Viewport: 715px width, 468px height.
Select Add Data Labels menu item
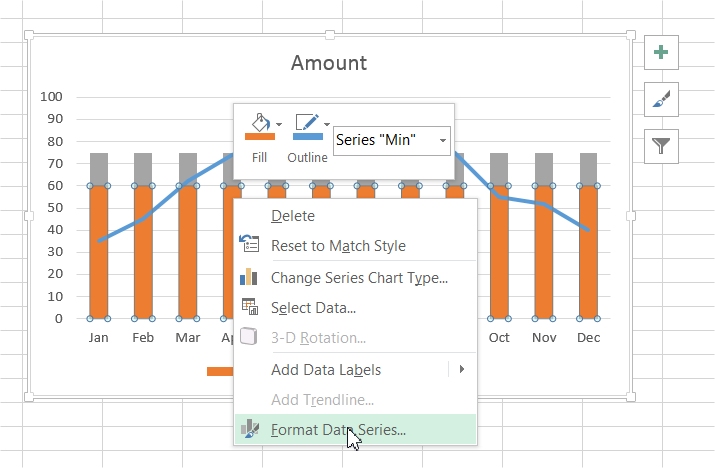(x=326, y=369)
